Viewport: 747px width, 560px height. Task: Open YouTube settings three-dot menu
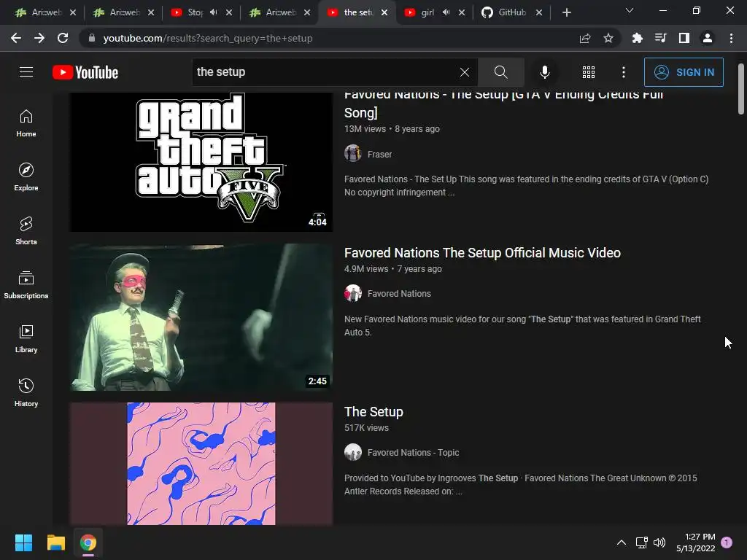(x=624, y=72)
